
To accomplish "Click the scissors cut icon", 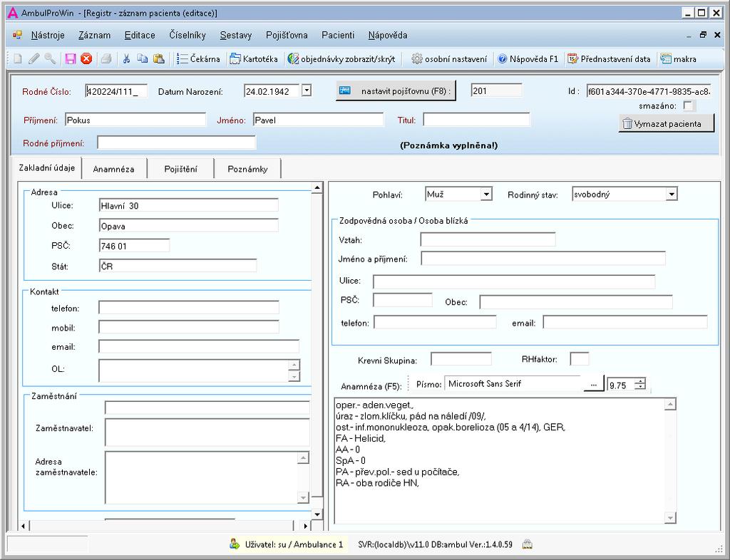I will pyautogui.click(x=126, y=58).
